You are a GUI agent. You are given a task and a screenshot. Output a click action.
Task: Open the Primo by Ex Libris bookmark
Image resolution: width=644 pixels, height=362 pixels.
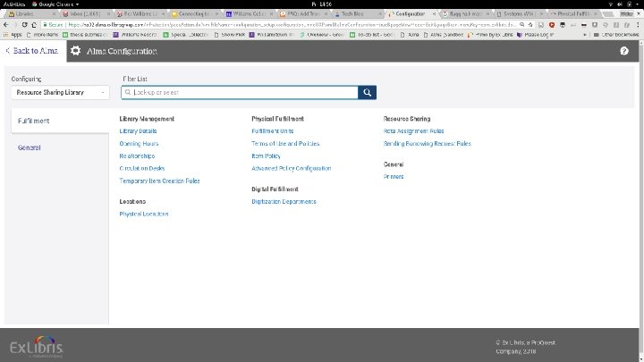[490, 35]
